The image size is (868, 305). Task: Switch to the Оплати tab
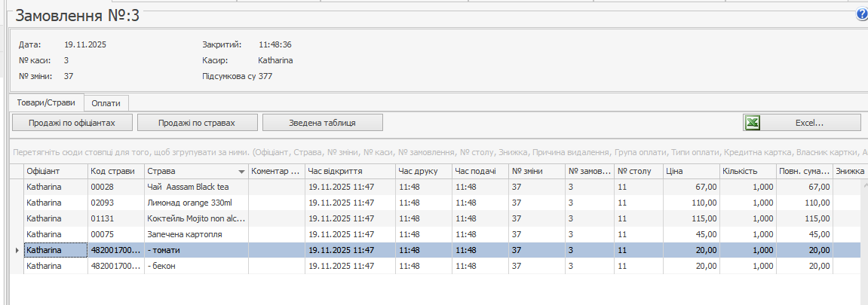(106, 103)
